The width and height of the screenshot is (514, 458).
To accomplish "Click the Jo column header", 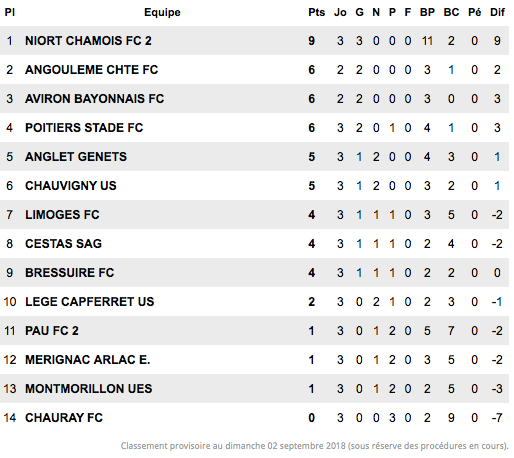I will click(340, 12).
